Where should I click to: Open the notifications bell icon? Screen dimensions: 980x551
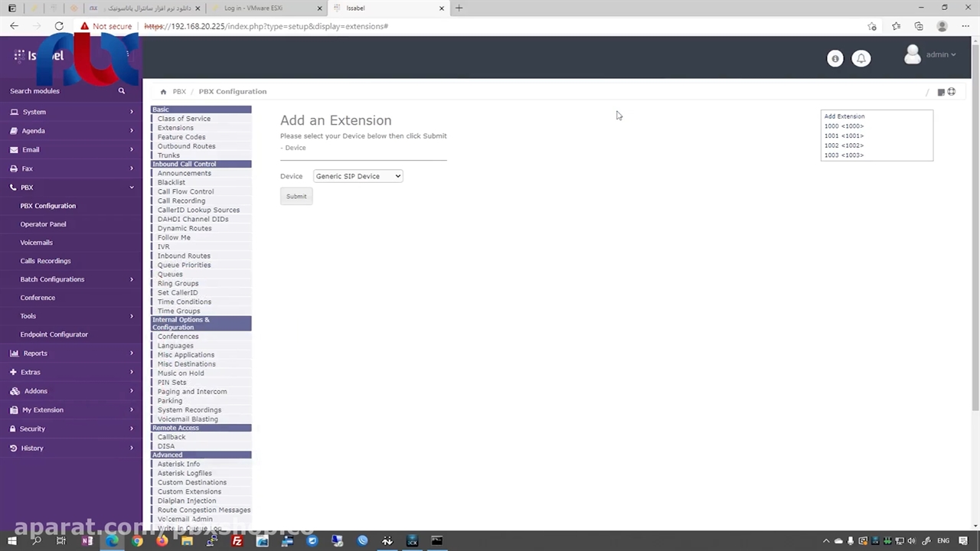point(861,58)
